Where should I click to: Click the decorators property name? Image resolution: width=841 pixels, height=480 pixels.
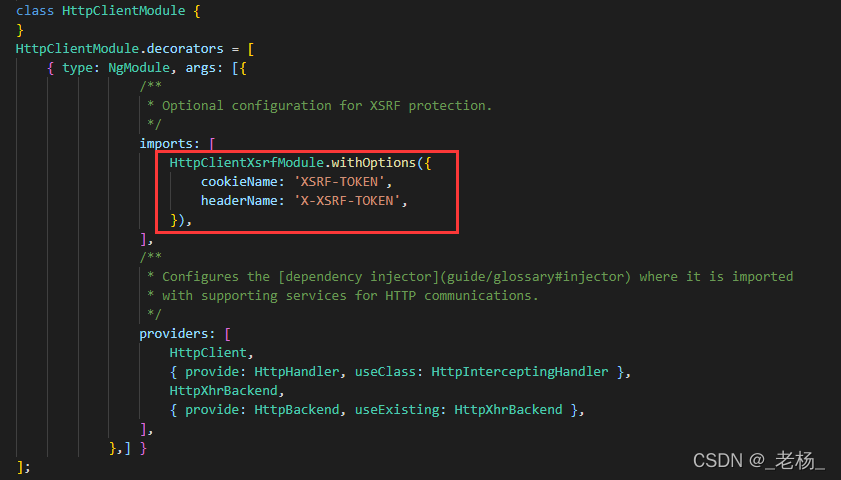pyautogui.click(x=185, y=49)
